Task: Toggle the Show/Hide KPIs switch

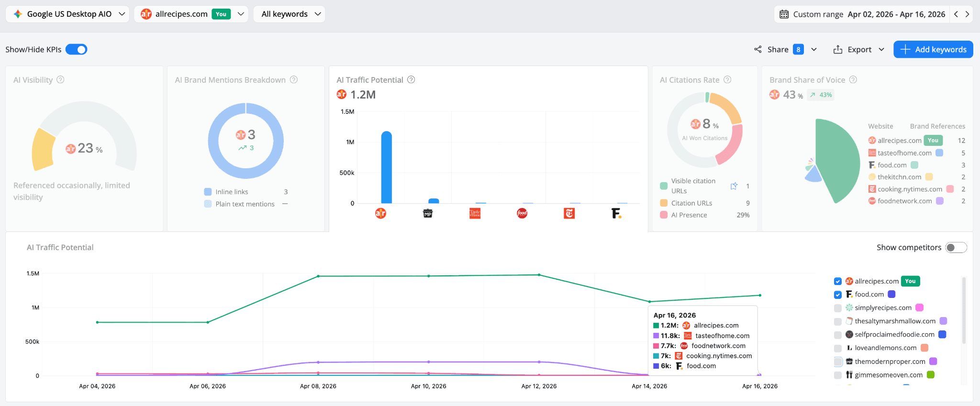Action: click(77, 49)
